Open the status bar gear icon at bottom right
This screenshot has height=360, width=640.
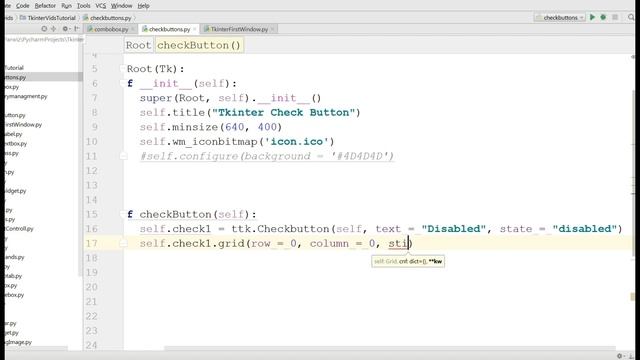point(620,356)
